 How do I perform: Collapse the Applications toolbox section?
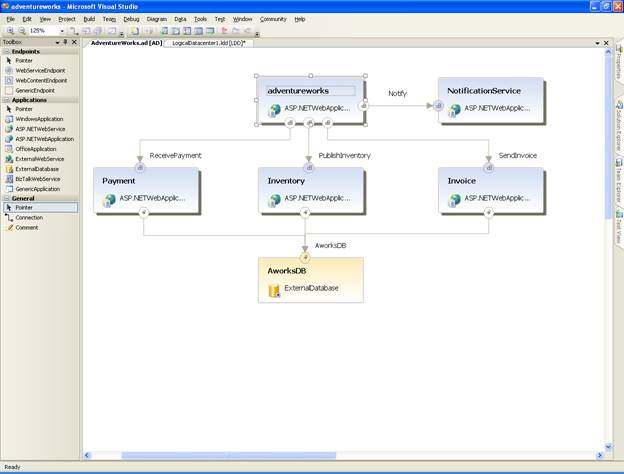(x=6, y=100)
